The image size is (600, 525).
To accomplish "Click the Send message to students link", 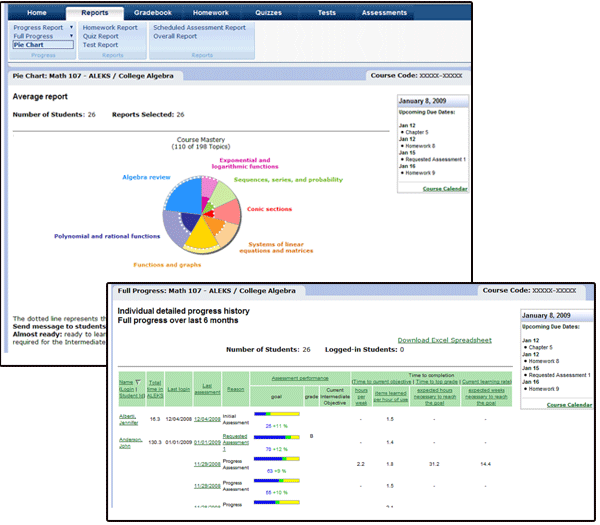I will click(x=59, y=326).
